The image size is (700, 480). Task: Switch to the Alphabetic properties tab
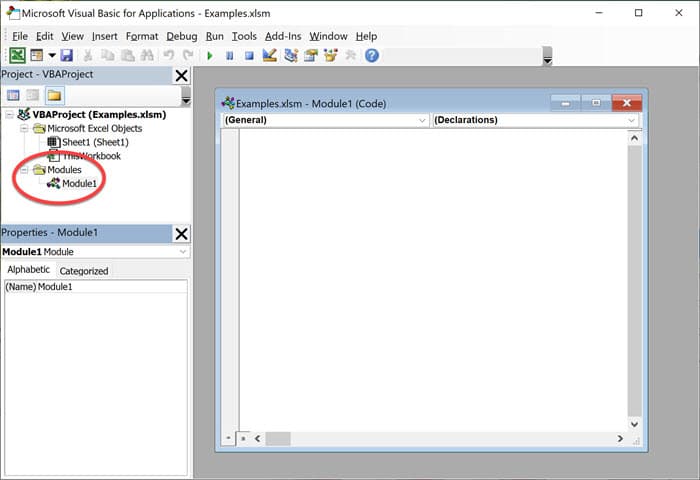(28, 270)
